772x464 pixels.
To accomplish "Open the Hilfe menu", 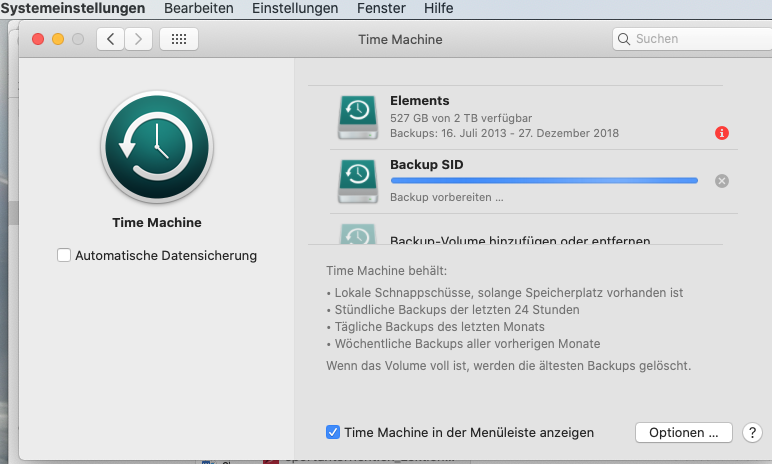I will 438,8.
